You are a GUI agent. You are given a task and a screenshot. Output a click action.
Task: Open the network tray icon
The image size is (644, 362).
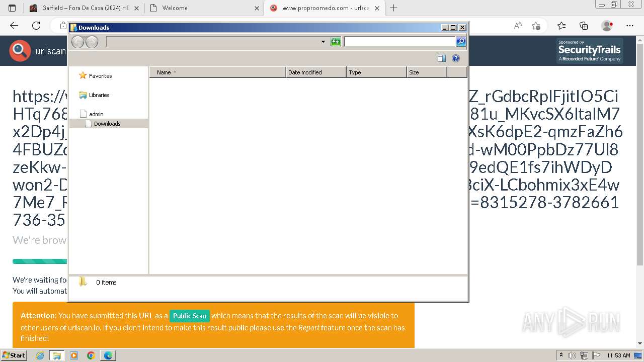coord(584,355)
